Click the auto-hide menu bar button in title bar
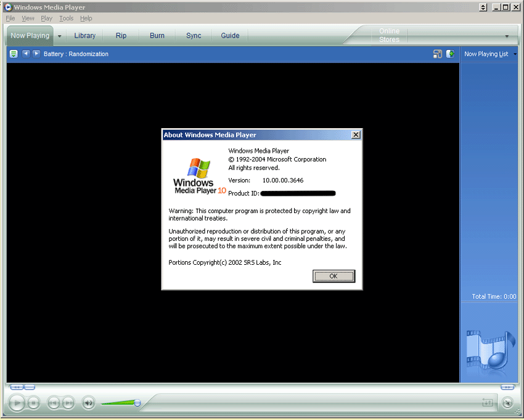This screenshot has width=524, height=420. (483, 7)
